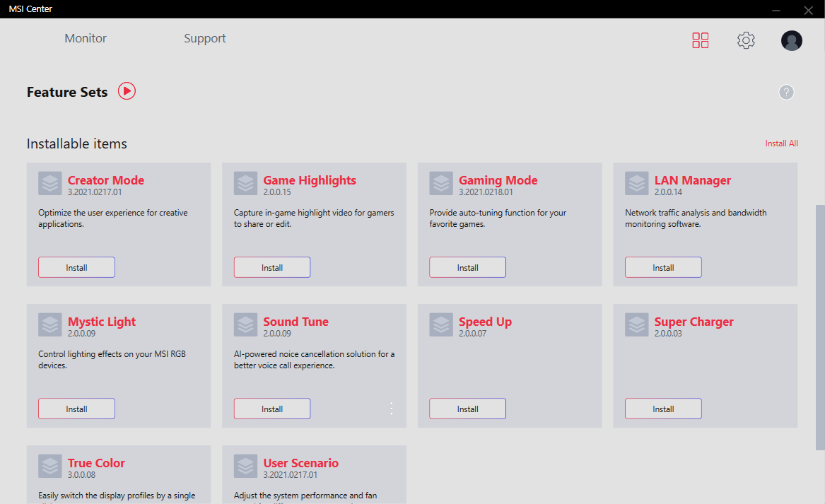Select the LAN Manager title
The height and width of the screenshot is (504, 825).
pos(692,180)
